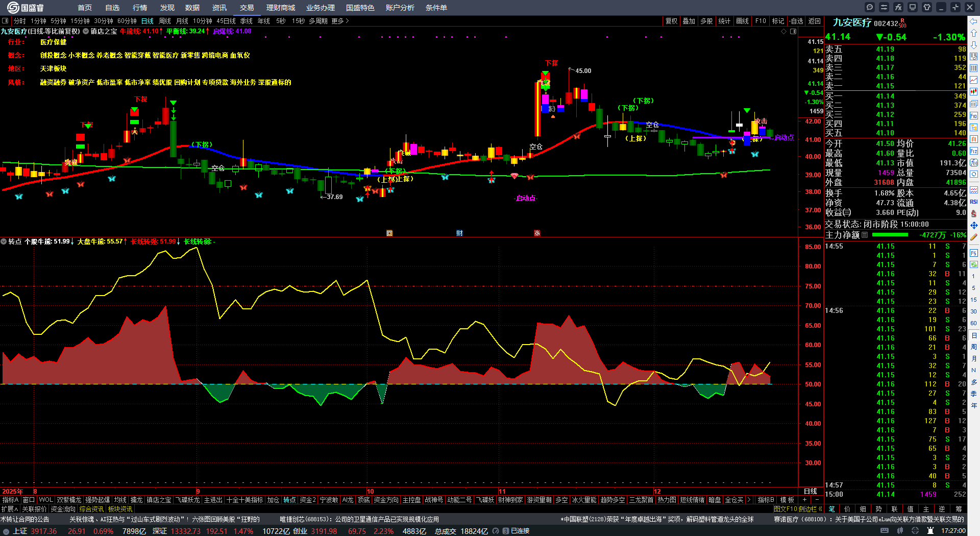Screen dimensions: 980x536
Task: Click the right scroll arrow of indicator tabs
Action: tap(749, 500)
